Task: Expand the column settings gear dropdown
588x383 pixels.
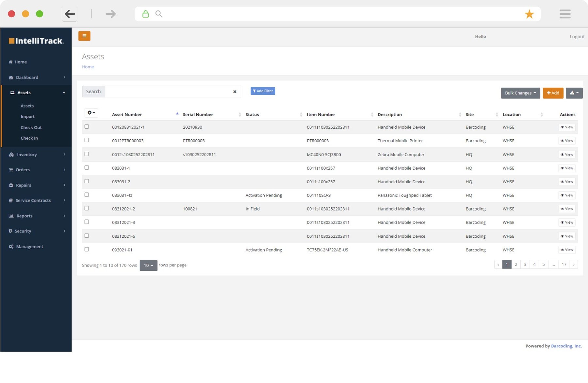Action: [91, 113]
